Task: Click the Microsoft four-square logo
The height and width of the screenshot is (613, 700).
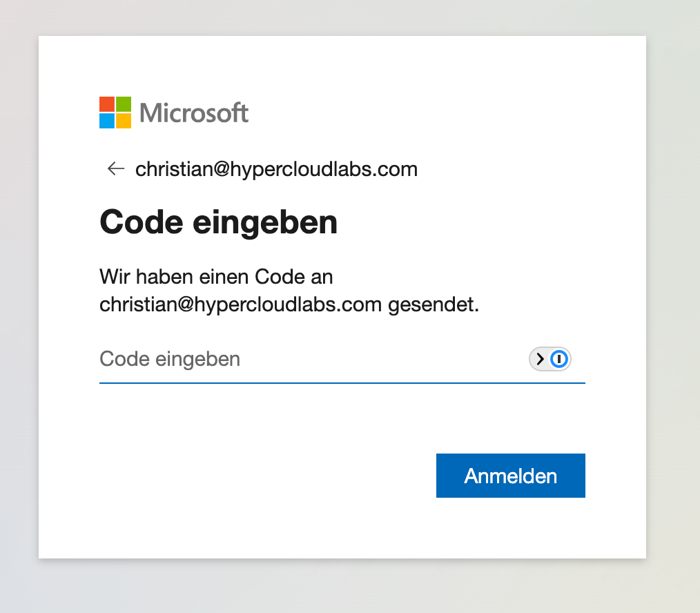Action: [115, 113]
